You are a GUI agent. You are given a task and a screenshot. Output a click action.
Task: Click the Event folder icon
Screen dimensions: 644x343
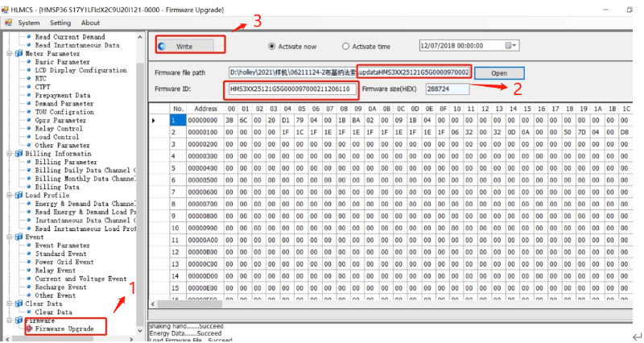19,237
